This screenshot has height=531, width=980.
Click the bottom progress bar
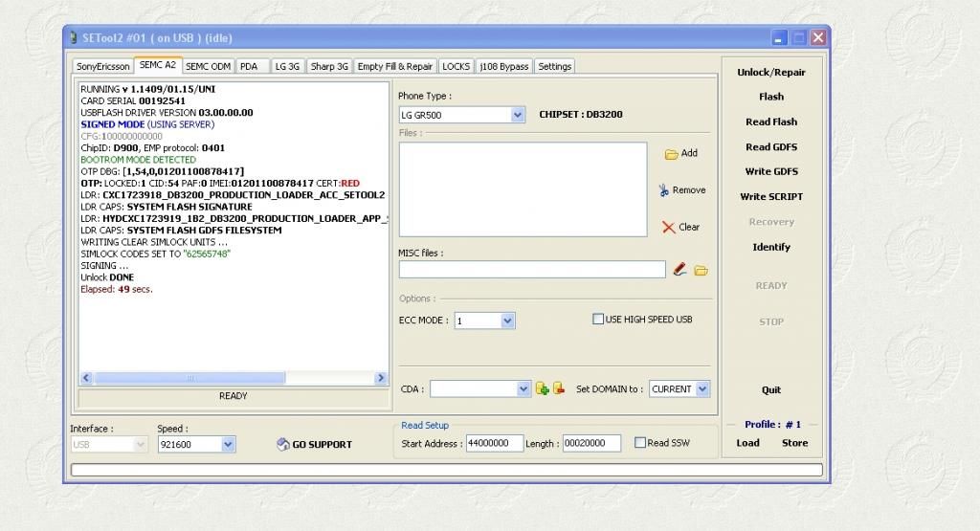coord(446,470)
